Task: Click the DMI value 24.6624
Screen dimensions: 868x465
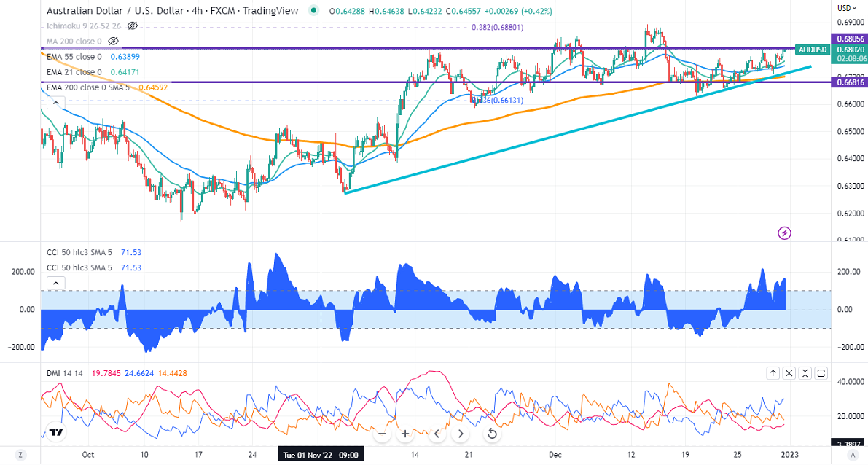Action: click(x=139, y=374)
